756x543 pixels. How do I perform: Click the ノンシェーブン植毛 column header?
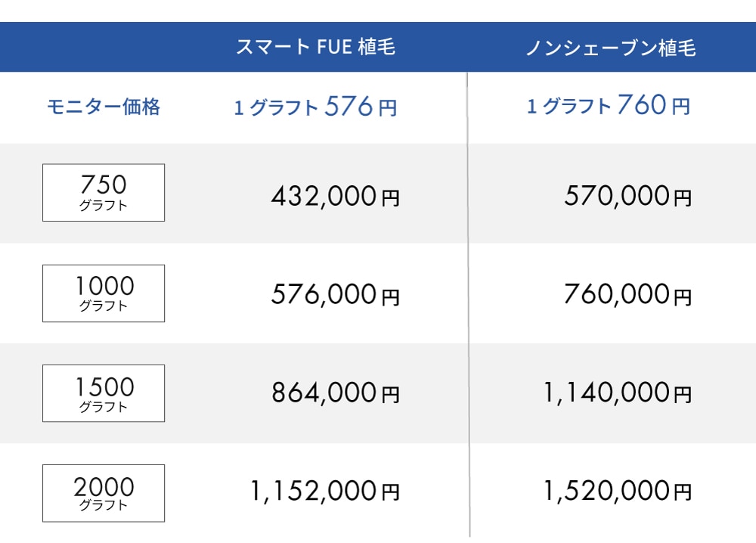click(611, 48)
